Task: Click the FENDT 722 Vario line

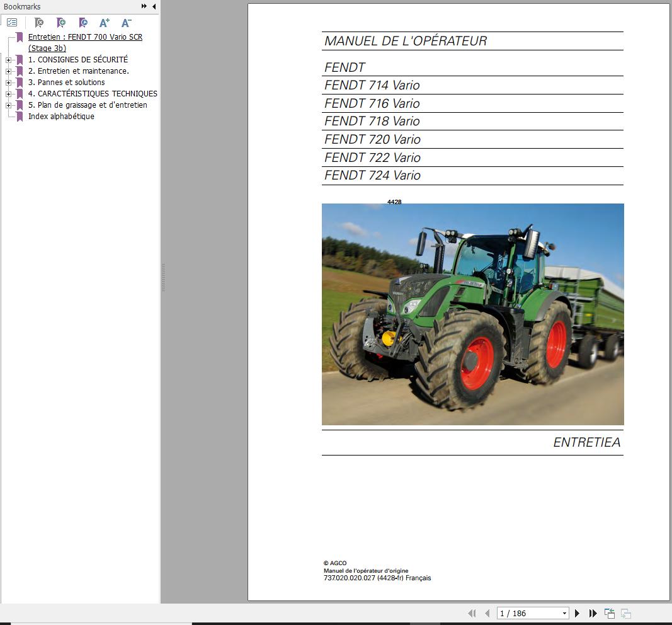Action: 372,158
